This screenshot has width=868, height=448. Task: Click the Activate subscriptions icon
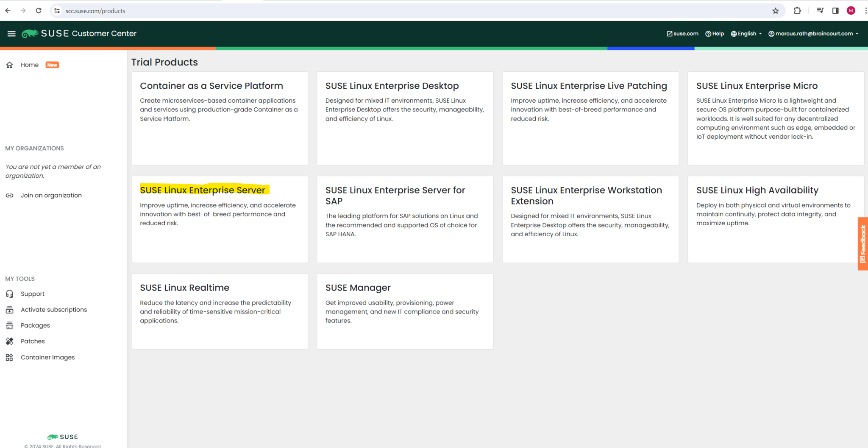tap(9, 309)
